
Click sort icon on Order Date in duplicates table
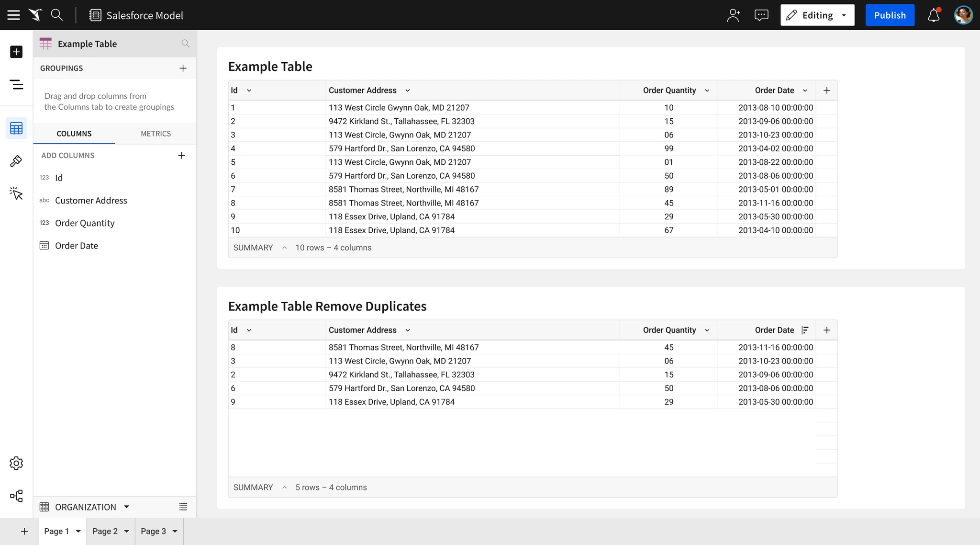[x=805, y=330]
